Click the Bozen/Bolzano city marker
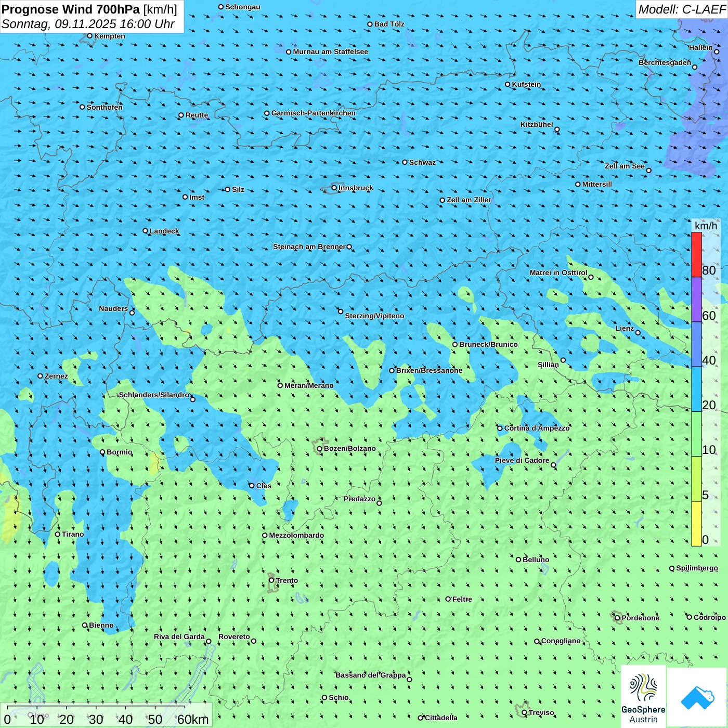728x728 pixels. (x=319, y=449)
